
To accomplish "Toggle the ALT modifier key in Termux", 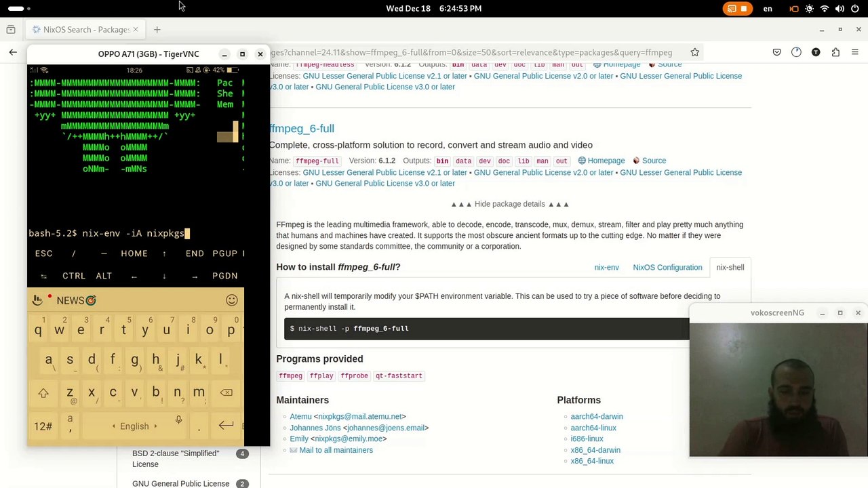I will click(x=104, y=276).
